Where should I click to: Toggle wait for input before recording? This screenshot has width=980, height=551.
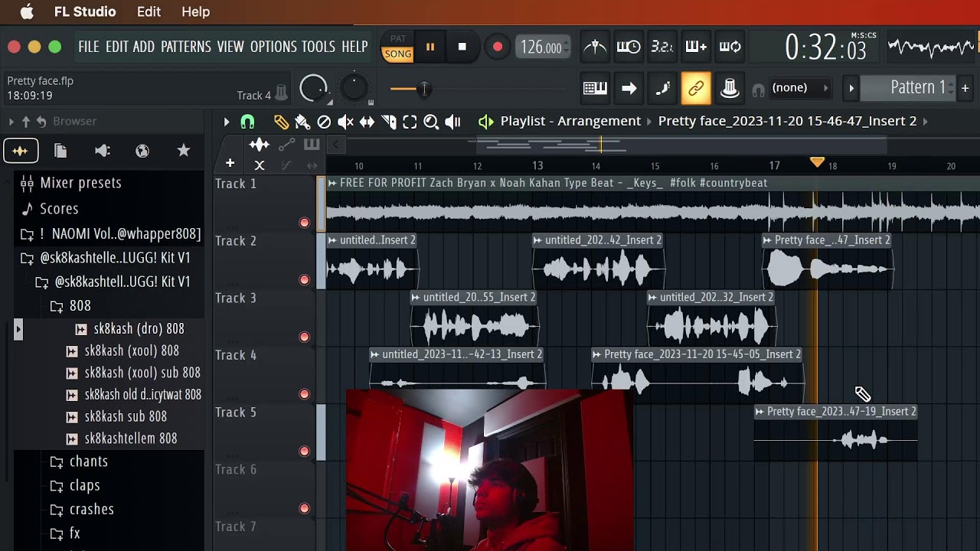(629, 47)
